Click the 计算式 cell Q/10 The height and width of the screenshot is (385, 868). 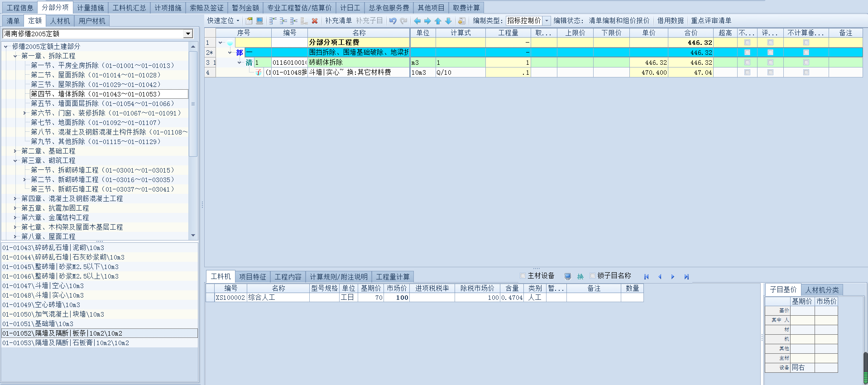460,72
